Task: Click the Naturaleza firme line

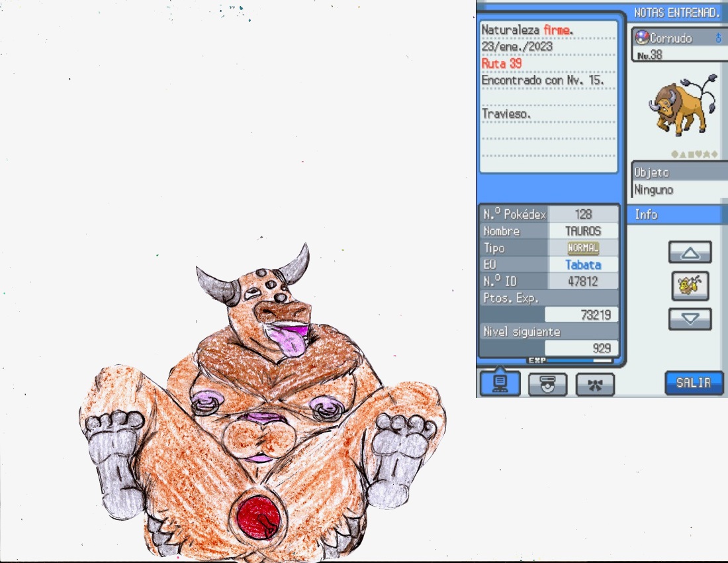Action: click(x=527, y=30)
